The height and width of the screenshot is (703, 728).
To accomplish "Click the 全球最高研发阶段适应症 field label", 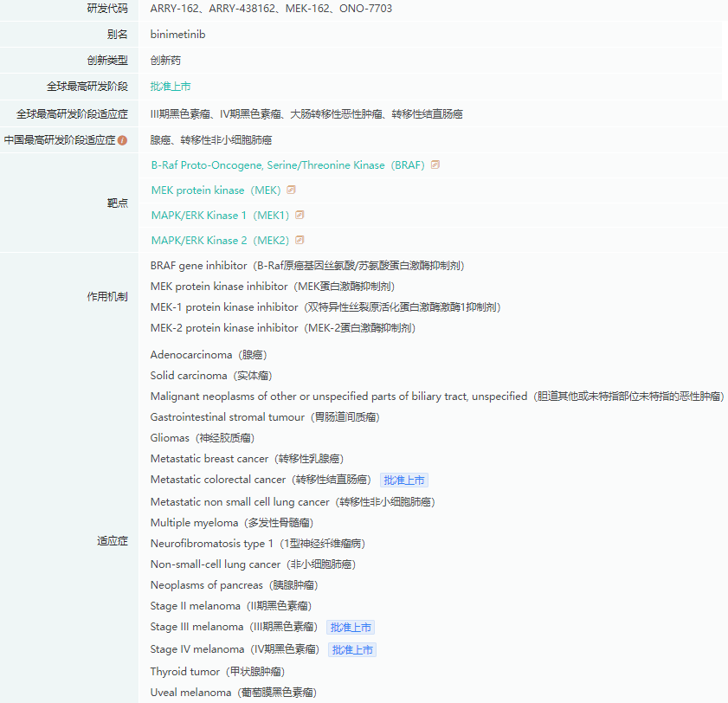I will [x=72, y=114].
